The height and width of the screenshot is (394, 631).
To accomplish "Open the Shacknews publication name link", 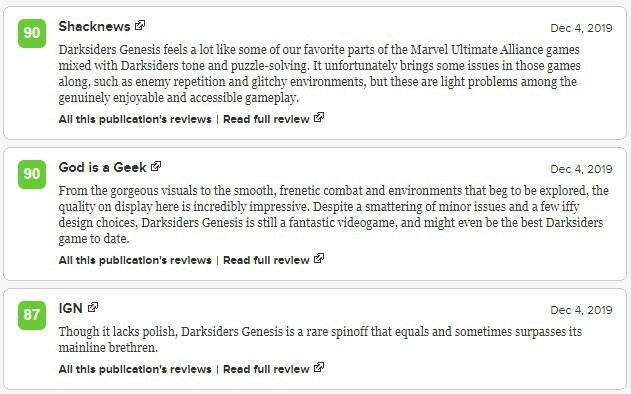I will click(94, 27).
